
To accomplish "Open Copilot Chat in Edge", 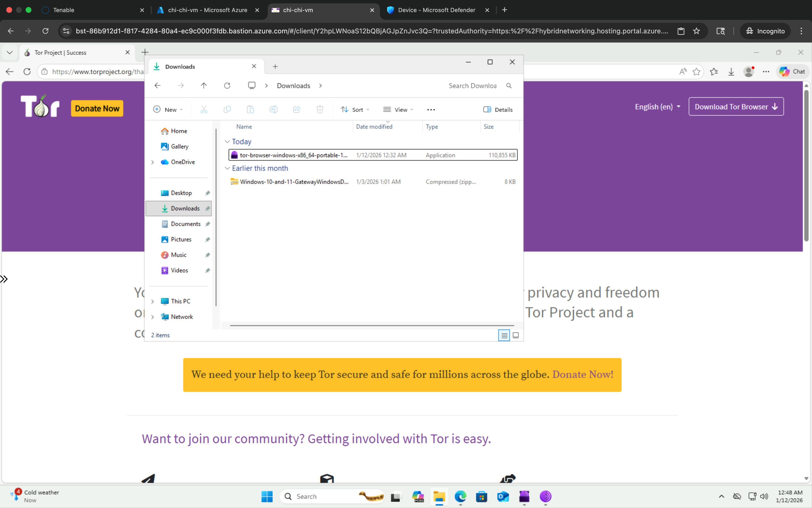I will point(792,72).
